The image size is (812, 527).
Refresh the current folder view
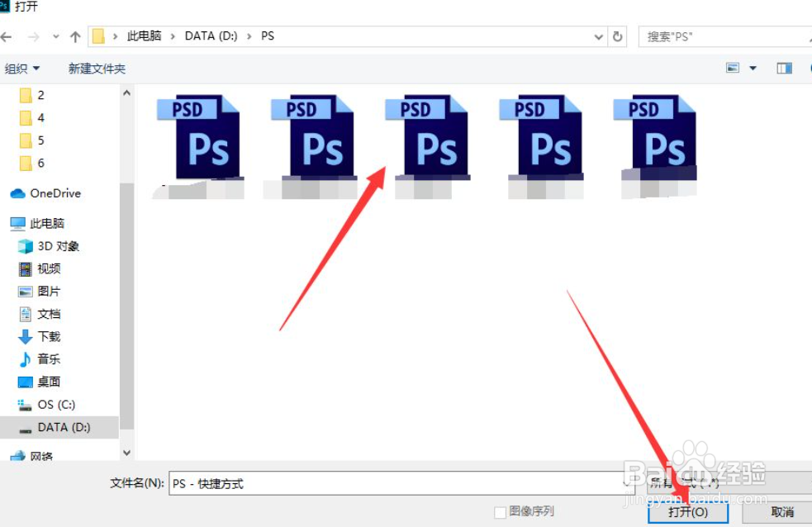(x=617, y=36)
